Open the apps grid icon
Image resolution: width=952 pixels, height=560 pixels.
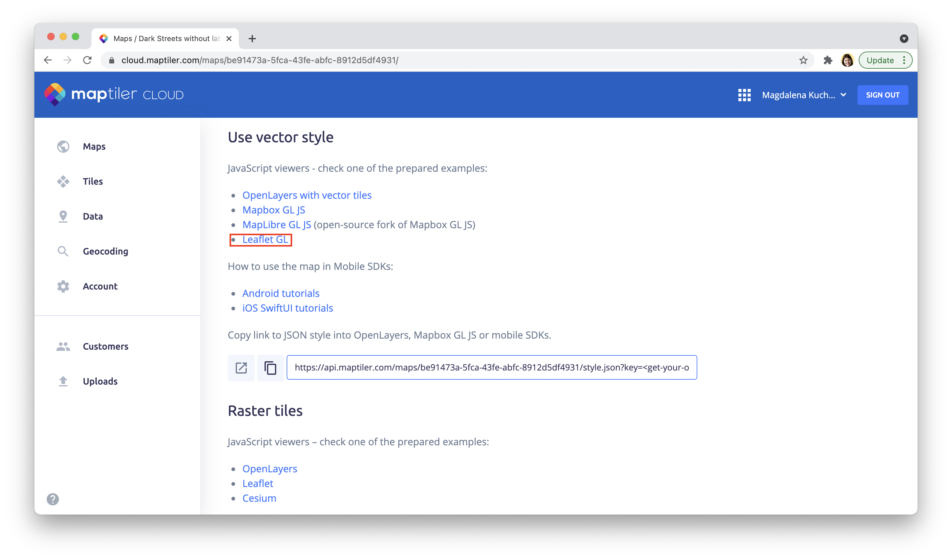pyautogui.click(x=744, y=95)
